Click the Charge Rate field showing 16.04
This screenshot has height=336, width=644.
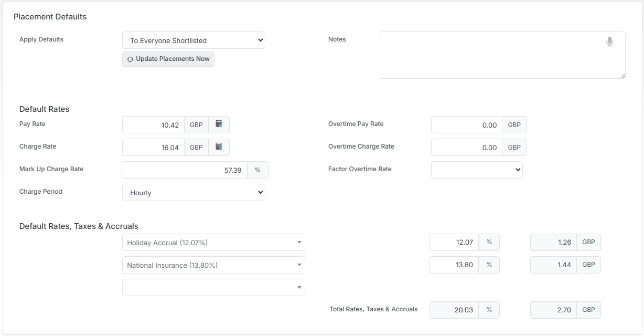pyautogui.click(x=153, y=148)
